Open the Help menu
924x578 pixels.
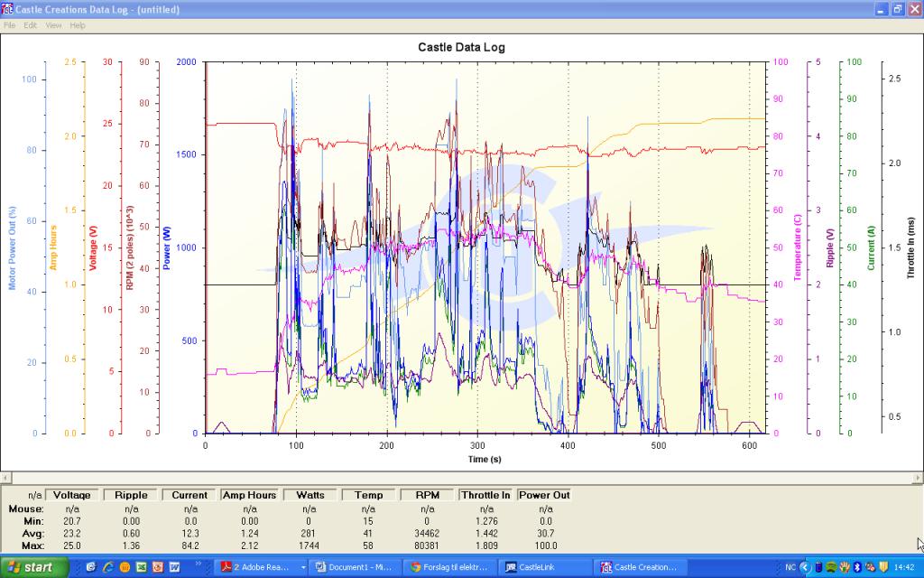pyautogui.click(x=78, y=25)
